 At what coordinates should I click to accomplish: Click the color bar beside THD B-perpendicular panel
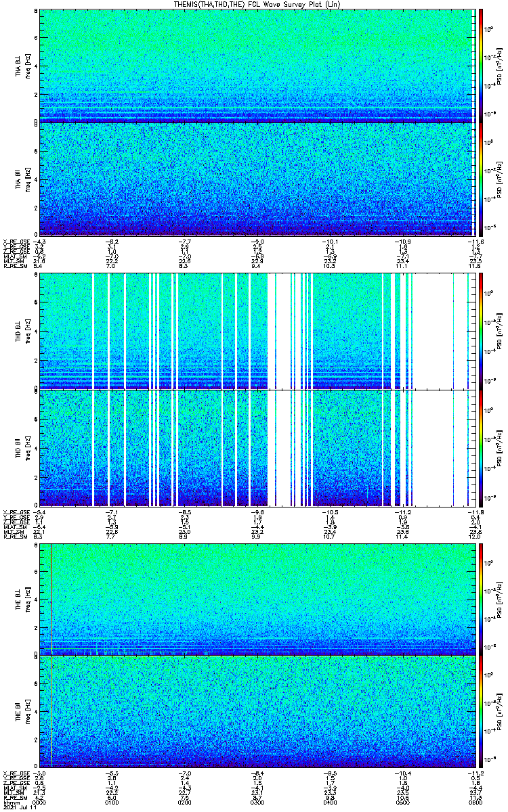[481, 331]
